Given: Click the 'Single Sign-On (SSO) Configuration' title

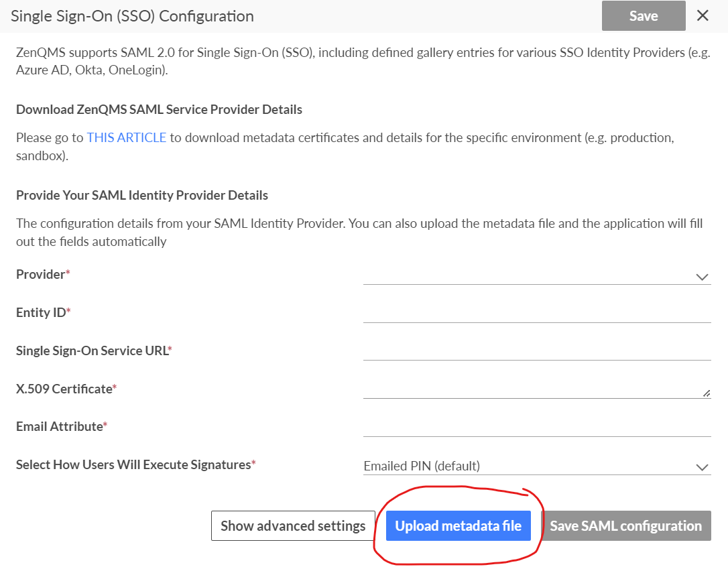Looking at the screenshot, I should click(x=132, y=16).
